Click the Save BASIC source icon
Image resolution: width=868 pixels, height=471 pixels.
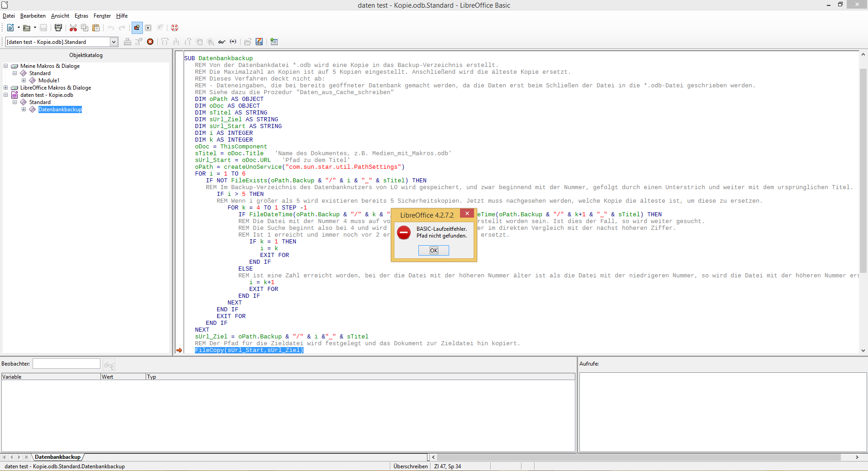click(x=259, y=42)
